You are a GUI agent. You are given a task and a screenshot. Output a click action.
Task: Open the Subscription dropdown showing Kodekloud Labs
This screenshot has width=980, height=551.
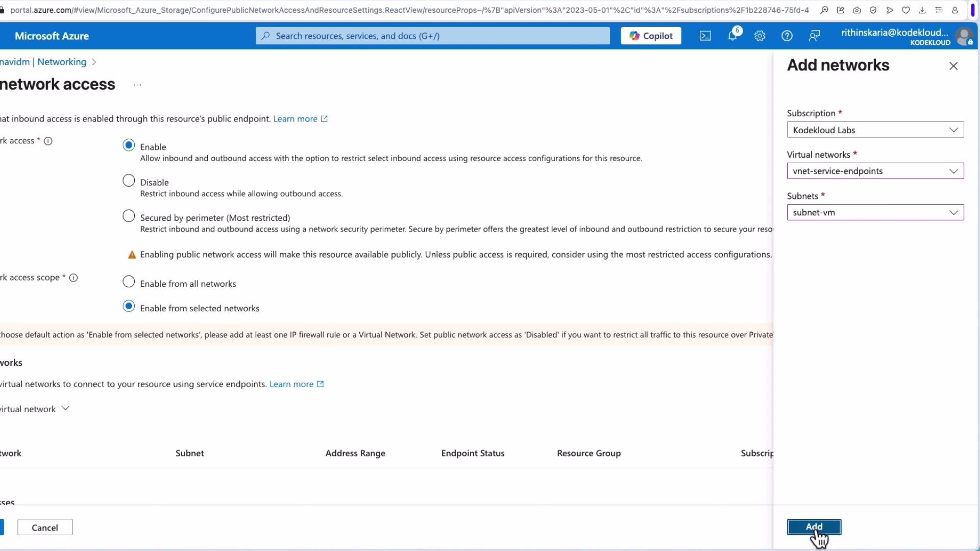coord(875,130)
